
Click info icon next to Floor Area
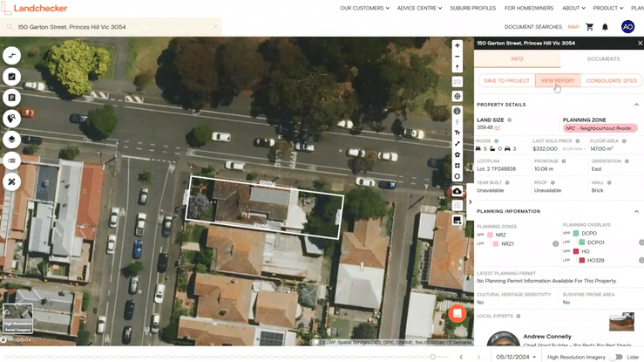click(624, 141)
